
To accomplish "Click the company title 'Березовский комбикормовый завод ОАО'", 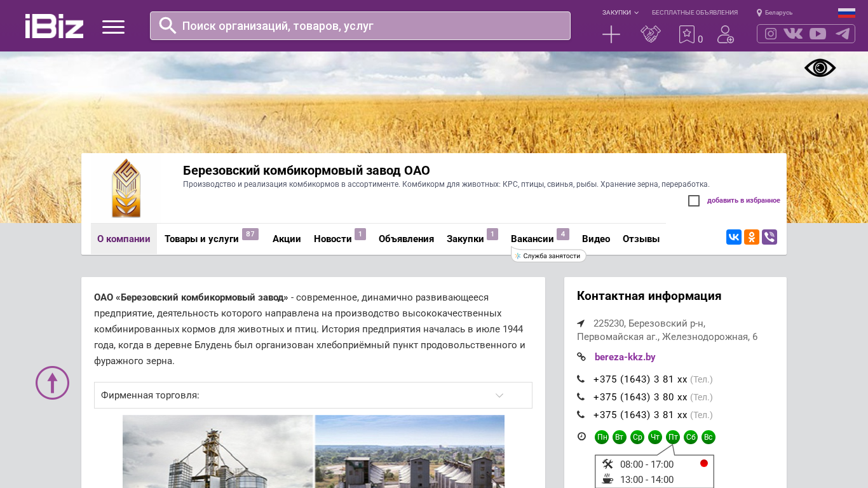I will pos(306,170).
